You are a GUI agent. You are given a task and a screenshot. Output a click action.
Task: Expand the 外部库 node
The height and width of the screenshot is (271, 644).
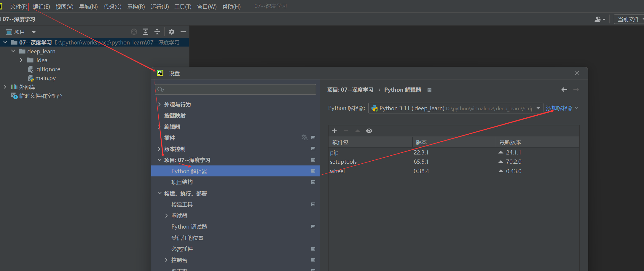click(x=5, y=87)
